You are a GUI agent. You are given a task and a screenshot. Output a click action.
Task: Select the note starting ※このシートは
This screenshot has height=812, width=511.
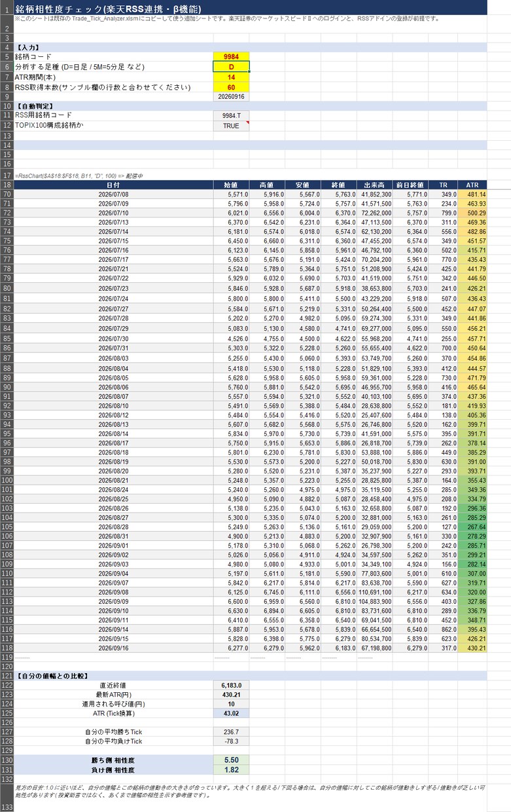[x=226, y=18]
